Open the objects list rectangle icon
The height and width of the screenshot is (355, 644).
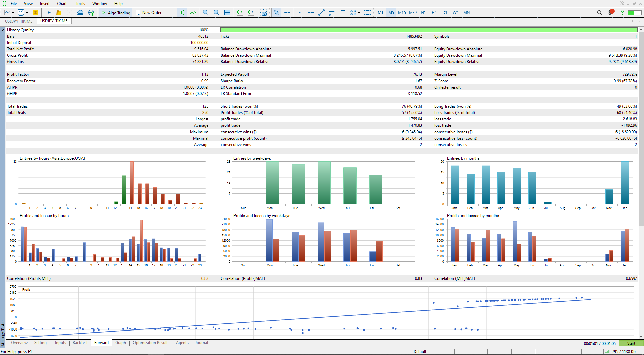[x=368, y=13]
